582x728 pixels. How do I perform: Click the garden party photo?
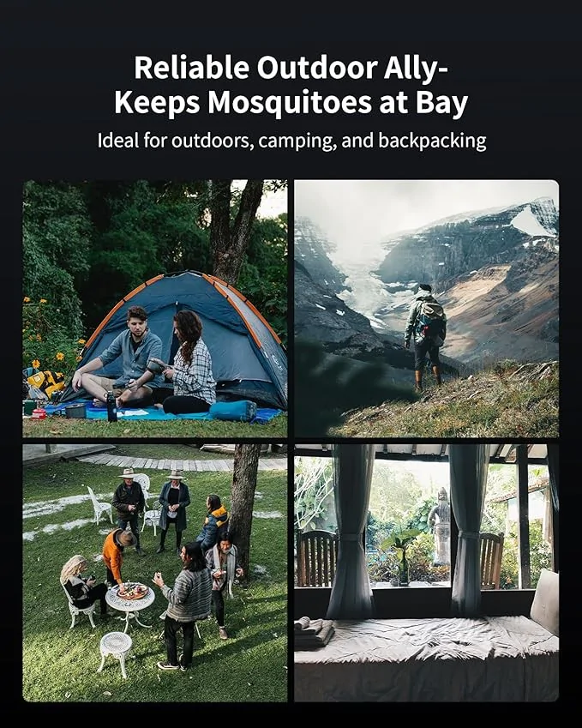(155, 573)
